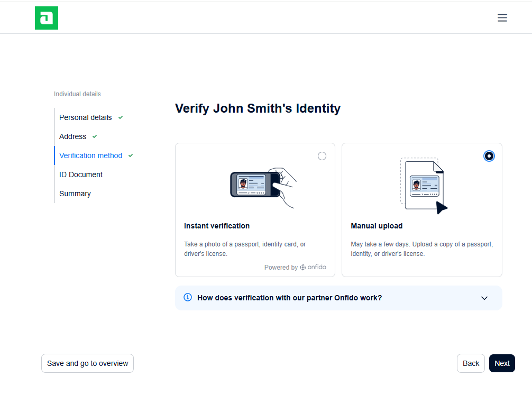
Task: Click the info icon beside the Onfido question
Action: click(188, 297)
